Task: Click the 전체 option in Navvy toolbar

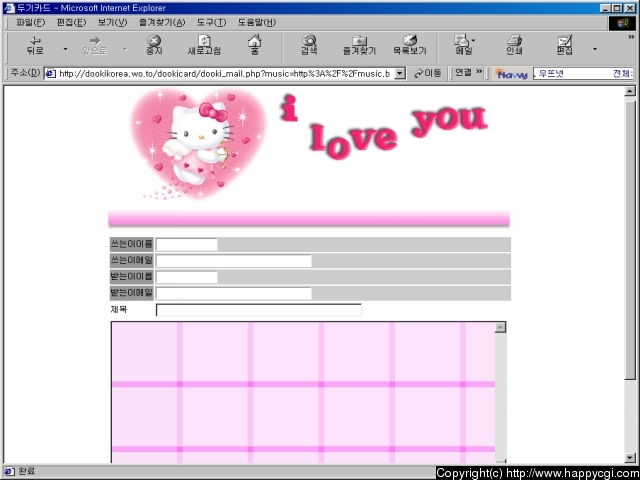Action: click(622, 74)
